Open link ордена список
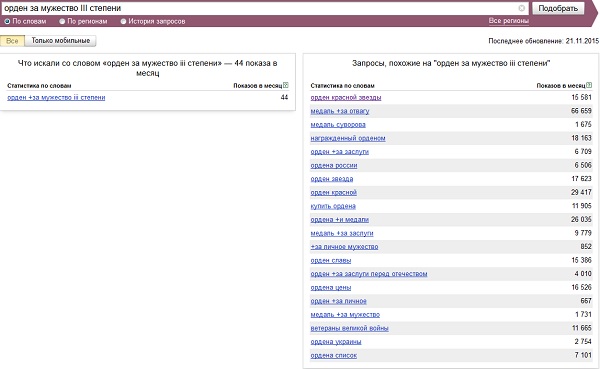The height and width of the screenshot is (369, 600). pyautogui.click(x=334, y=356)
